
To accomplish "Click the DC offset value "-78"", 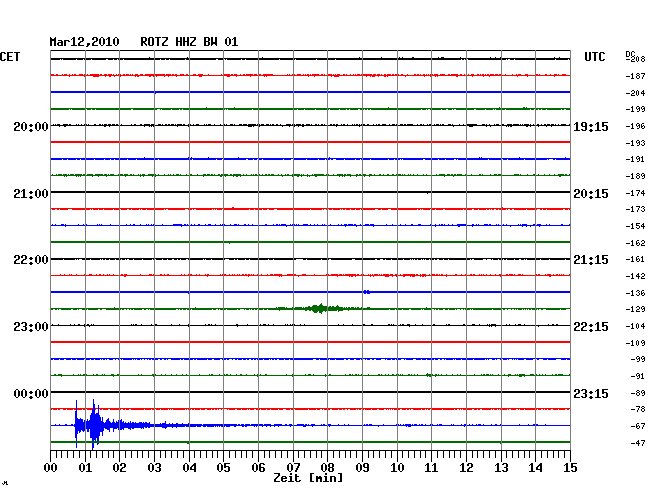I will (x=638, y=409).
